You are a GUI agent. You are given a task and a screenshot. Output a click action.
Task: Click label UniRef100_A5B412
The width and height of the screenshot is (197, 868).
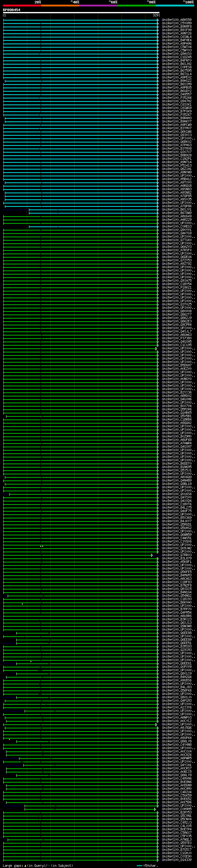pyautogui.click(x=177, y=179)
